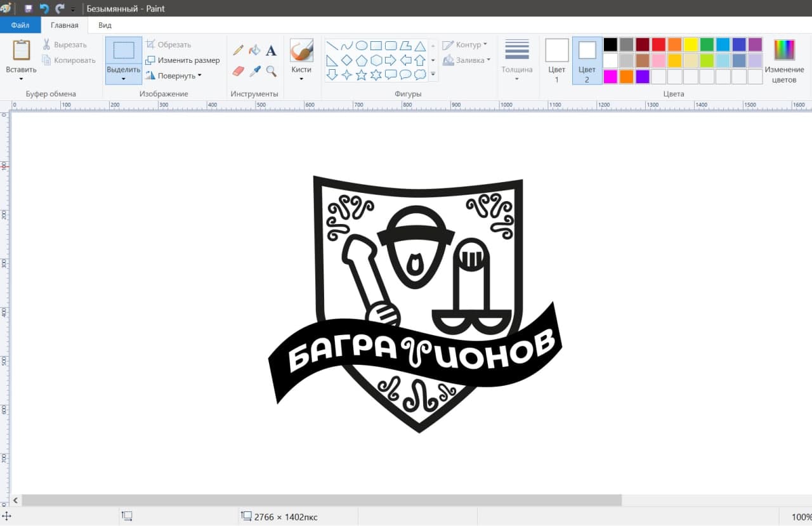Open the Файл menu
Screen dimensions: 812x526
20,25
